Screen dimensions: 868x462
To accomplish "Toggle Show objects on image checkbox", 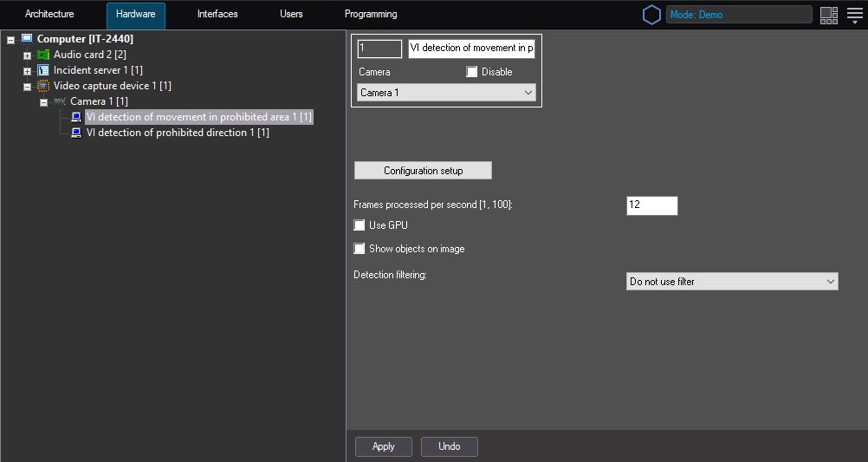I will pos(360,249).
